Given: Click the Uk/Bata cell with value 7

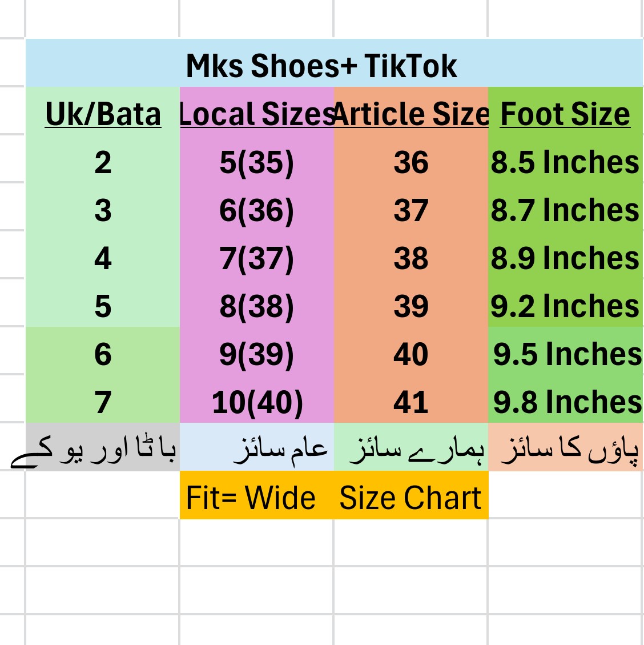Looking at the screenshot, I should [103, 402].
